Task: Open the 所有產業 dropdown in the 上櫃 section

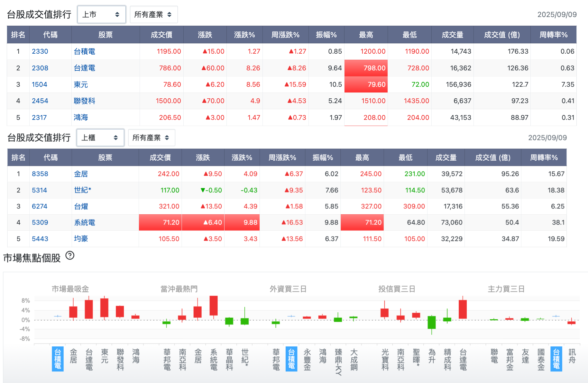Action: tap(152, 138)
